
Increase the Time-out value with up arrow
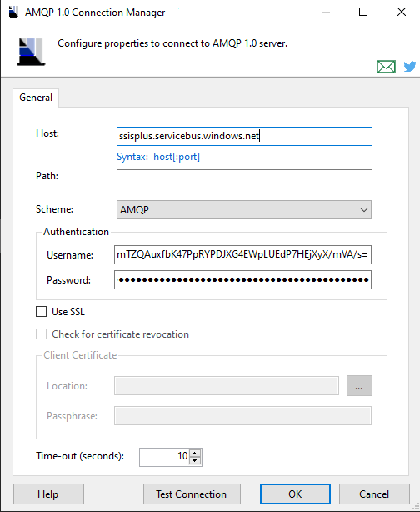195,454
